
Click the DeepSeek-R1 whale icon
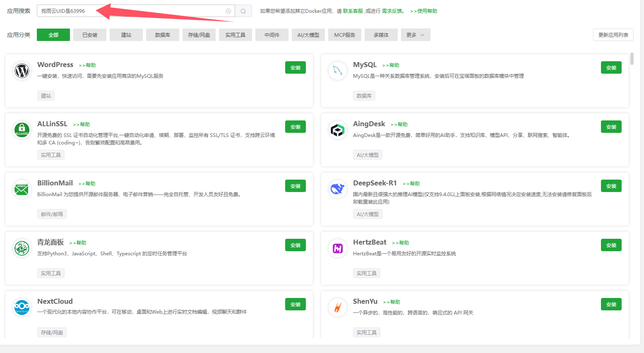(x=338, y=189)
